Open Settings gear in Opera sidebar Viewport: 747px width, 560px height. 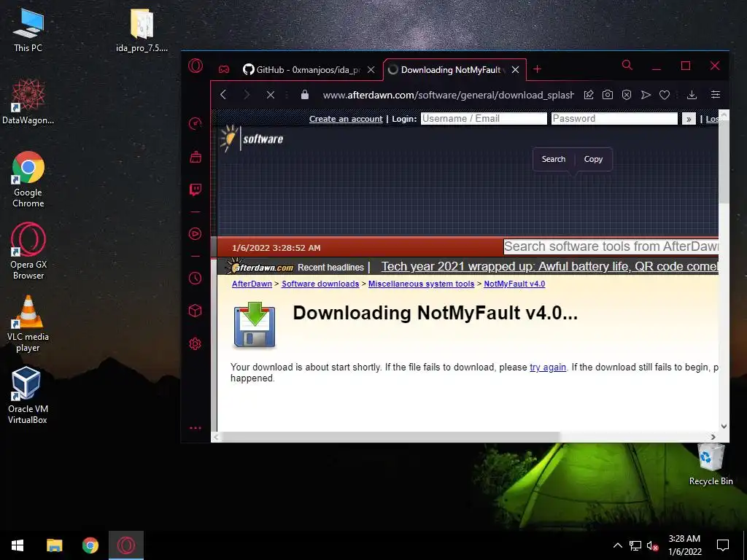[x=196, y=344]
